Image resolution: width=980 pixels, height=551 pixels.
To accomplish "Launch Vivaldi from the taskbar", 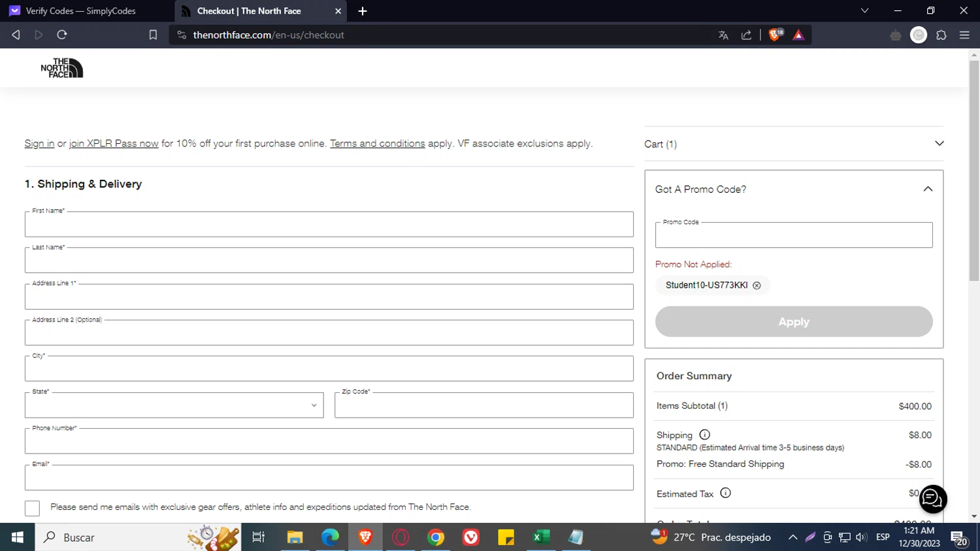I will 471,537.
